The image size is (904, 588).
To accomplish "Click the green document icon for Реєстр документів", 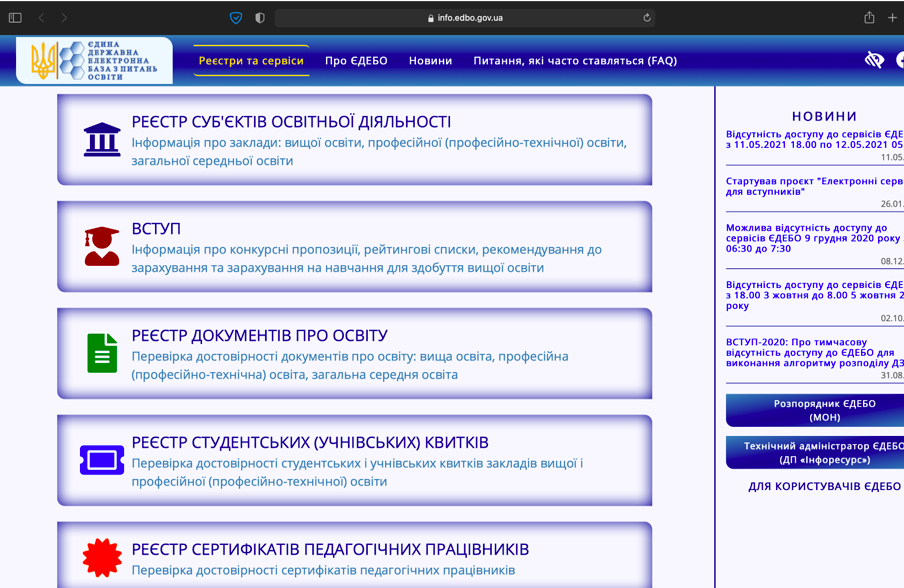I will tap(101, 352).
